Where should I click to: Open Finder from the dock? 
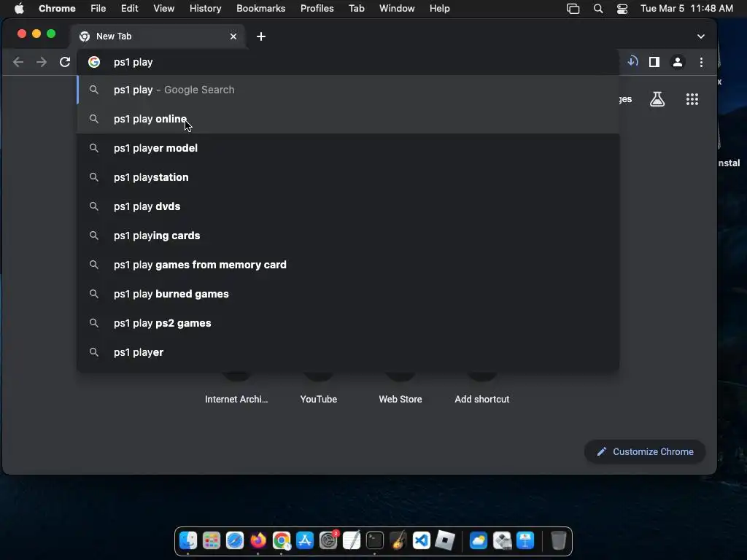(x=188, y=540)
